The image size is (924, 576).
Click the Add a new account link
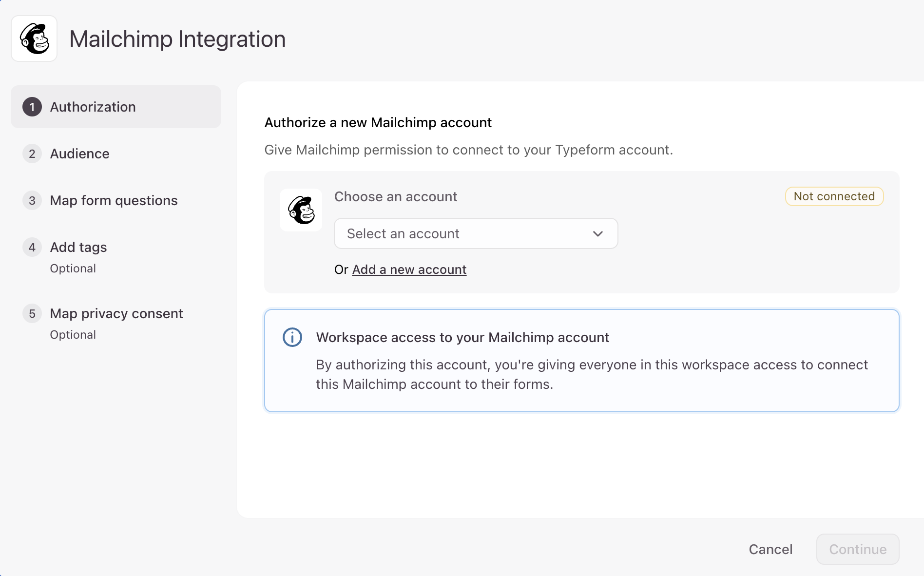(x=409, y=269)
